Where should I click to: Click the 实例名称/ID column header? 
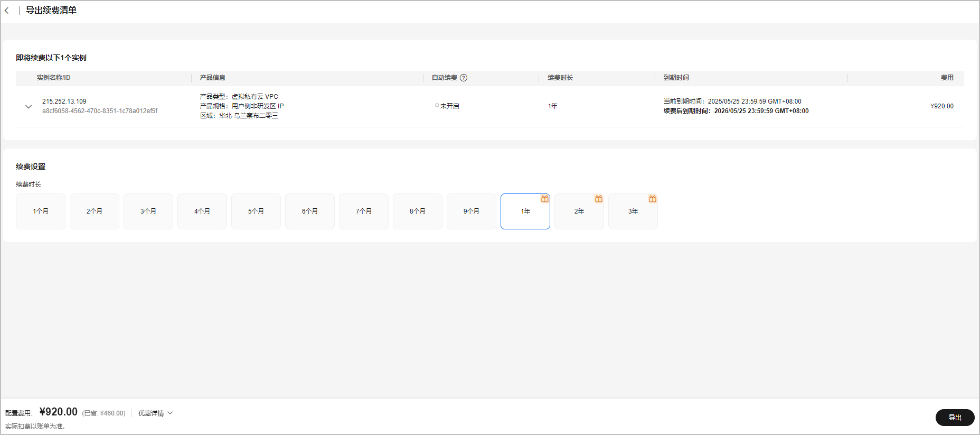pos(53,78)
